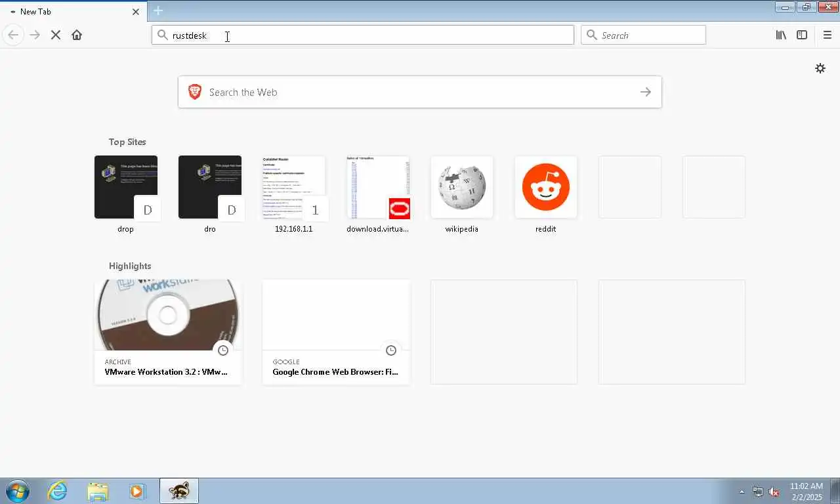Open the Windows Start menu
840x504 pixels.
[x=18, y=491]
